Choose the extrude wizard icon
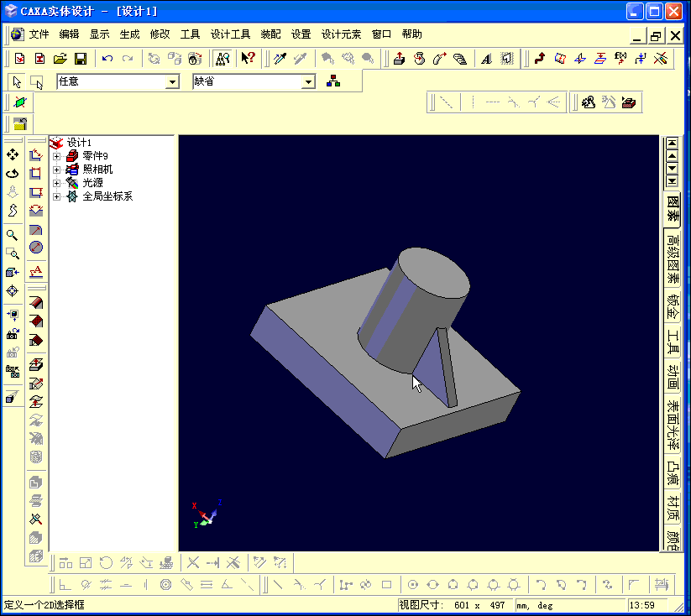 tap(400, 59)
